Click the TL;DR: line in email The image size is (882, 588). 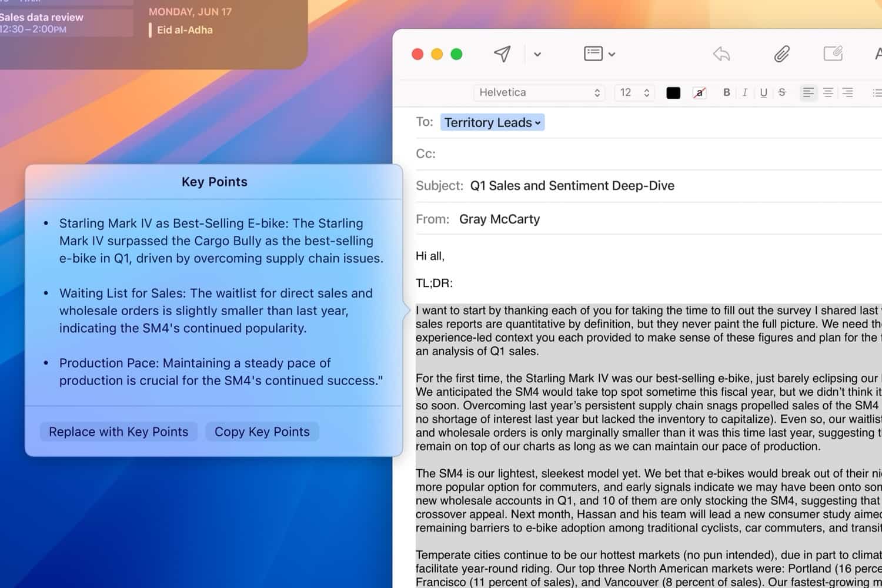point(434,283)
